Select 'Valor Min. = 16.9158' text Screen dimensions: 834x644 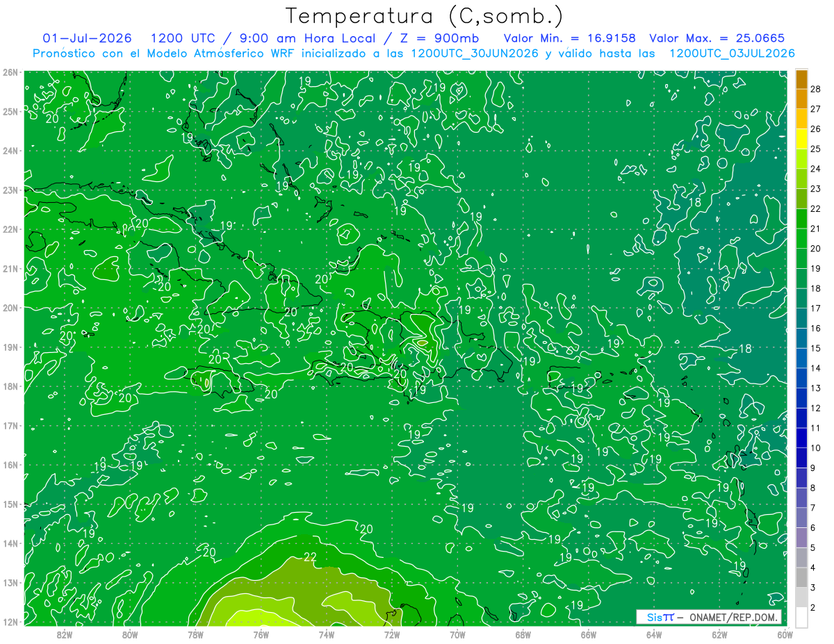tap(569, 38)
